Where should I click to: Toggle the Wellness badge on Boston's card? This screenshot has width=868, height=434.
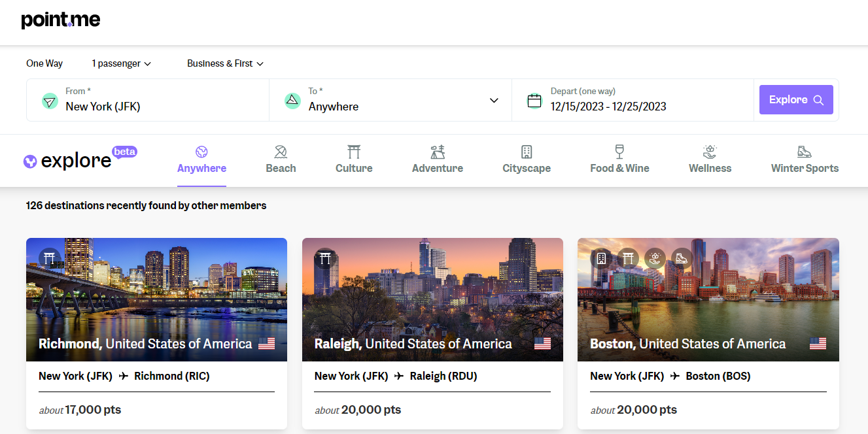(655, 258)
